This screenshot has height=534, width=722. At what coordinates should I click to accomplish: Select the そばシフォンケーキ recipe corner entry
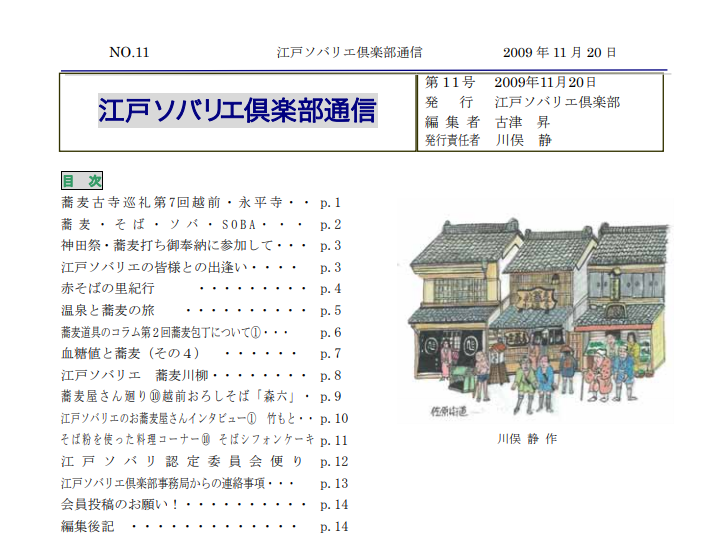click(200, 440)
